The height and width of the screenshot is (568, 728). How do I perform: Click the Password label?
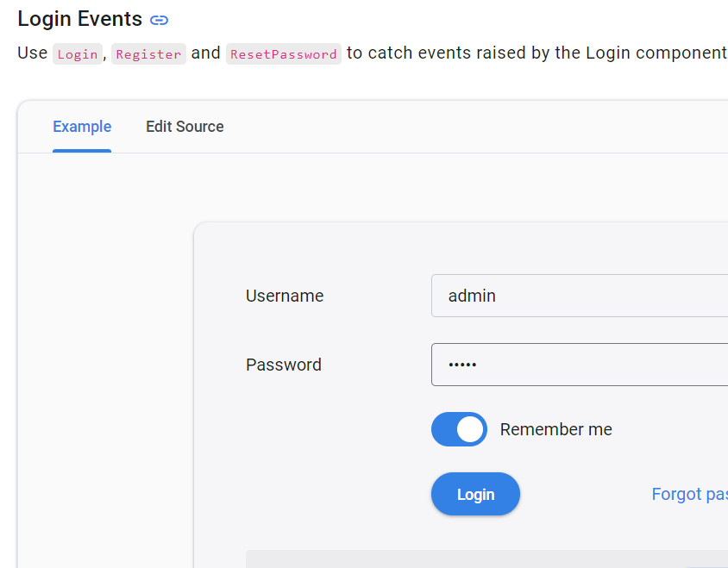(x=284, y=365)
